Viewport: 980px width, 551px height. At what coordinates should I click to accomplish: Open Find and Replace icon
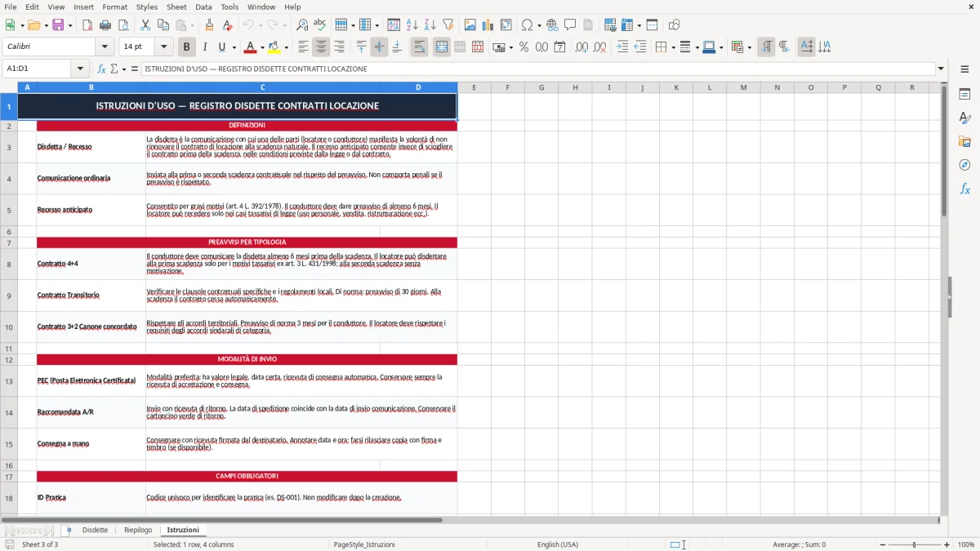[302, 25]
